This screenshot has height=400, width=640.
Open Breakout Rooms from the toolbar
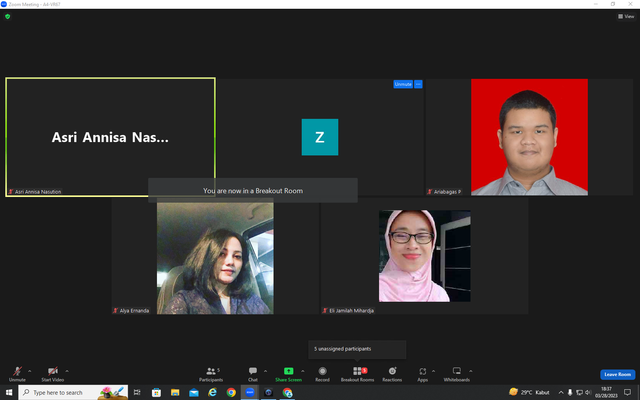click(358, 373)
